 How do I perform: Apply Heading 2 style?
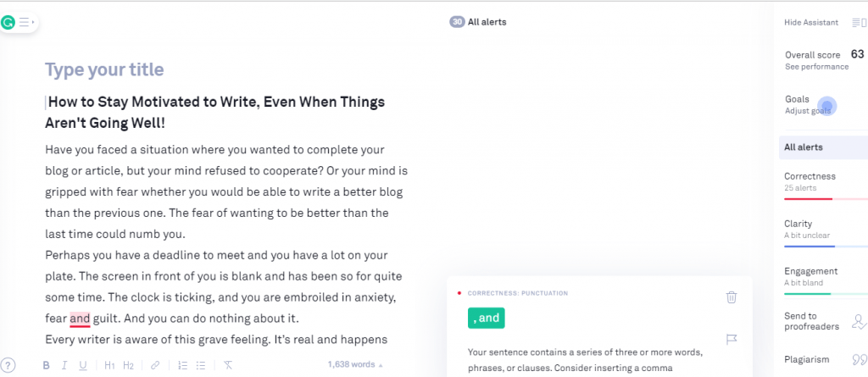pyautogui.click(x=128, y=365)
